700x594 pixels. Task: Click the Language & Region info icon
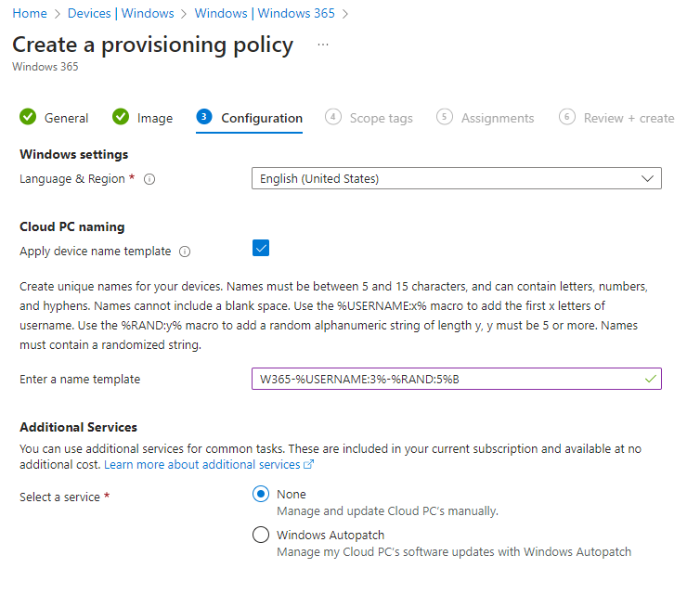[x=149, y=179]
